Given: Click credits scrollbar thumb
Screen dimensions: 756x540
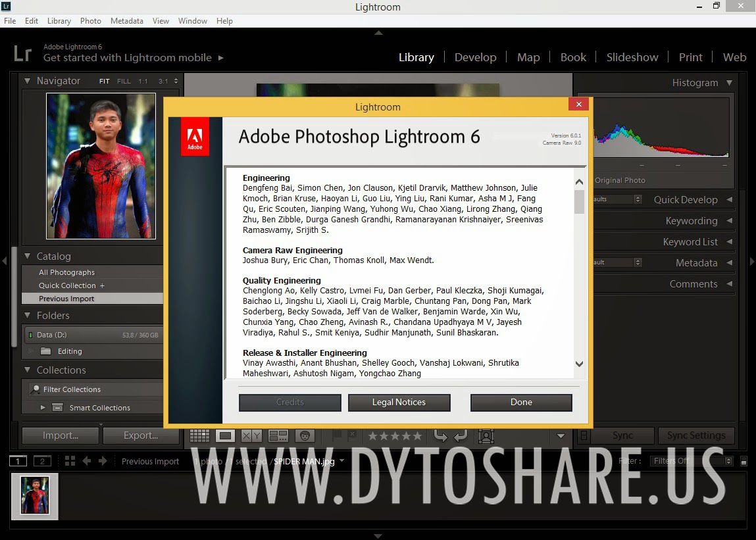Looking at the screenshot, I should coord(580,202).
